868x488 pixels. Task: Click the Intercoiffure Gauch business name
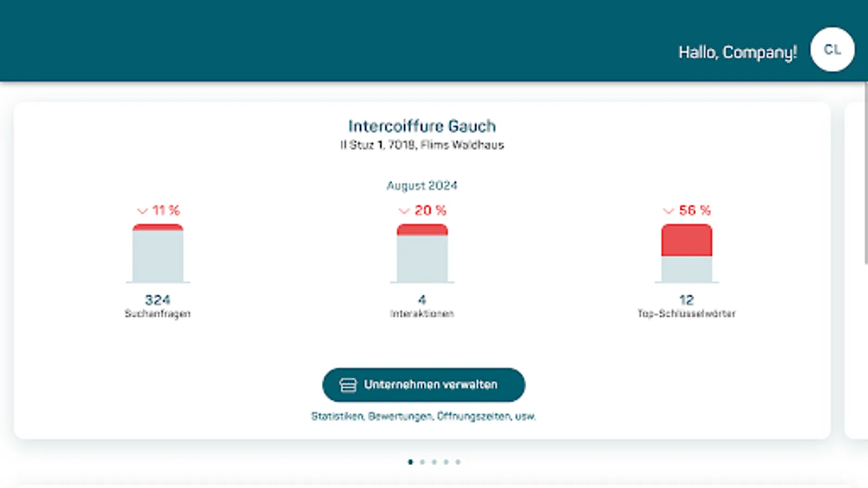point(422,126)
